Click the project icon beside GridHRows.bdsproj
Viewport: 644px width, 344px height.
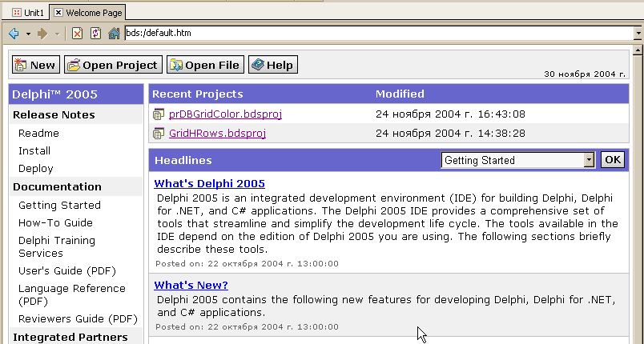pos(159,134)
